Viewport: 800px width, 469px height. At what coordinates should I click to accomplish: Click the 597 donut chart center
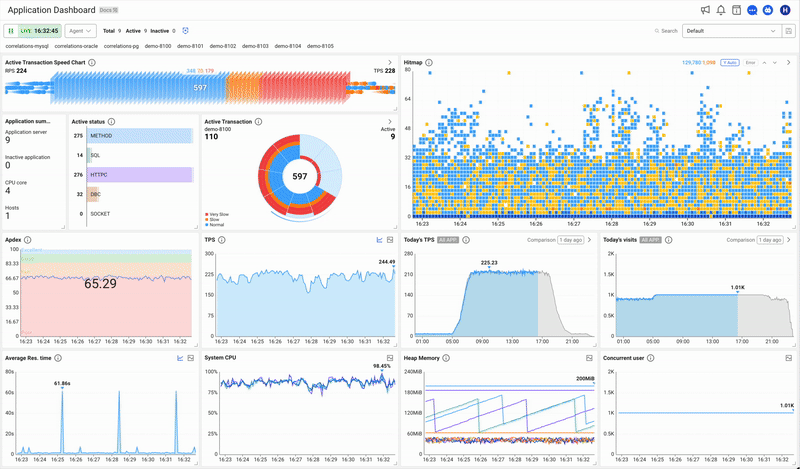click(300, 177)
